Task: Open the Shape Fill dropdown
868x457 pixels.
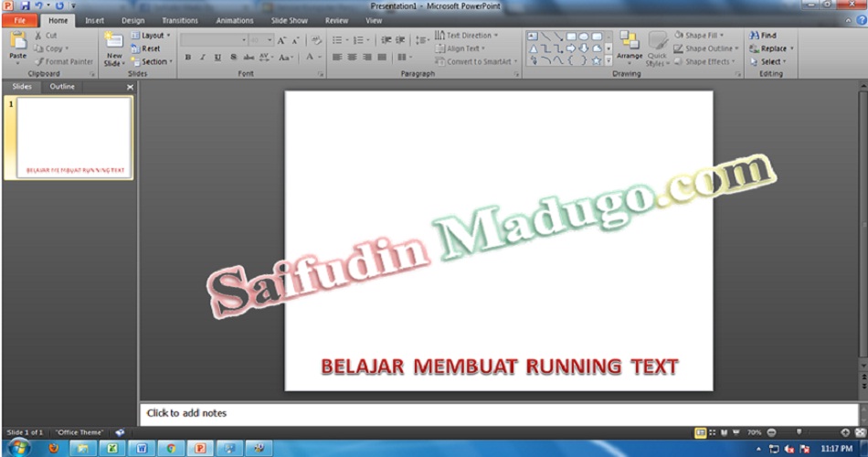Action: pyautogui.click(x=699, y=36)
